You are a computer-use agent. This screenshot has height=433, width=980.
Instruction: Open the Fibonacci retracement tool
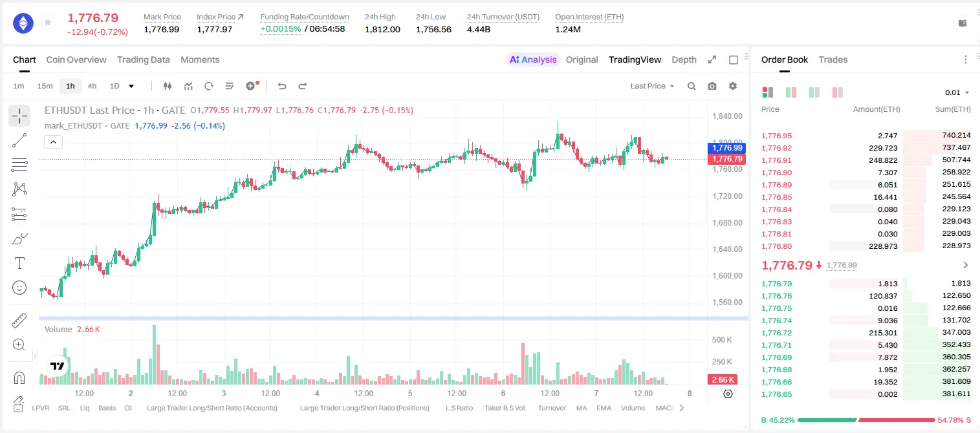pos(19,165)
